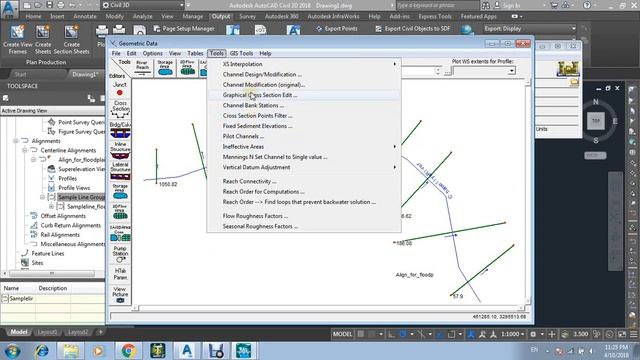
Task: Toggle Clean Screen icon in status bar
Action: click(x=622, y=334)
